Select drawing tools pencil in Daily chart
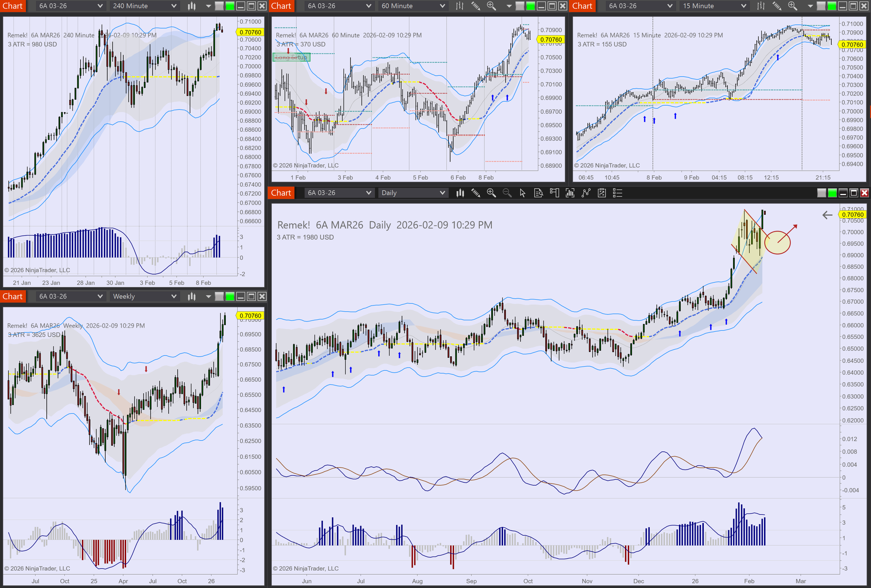The width and height of the screenshot is (871, 588). tap(476, 193)
